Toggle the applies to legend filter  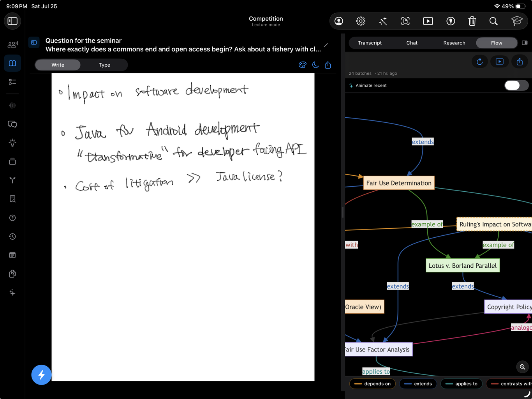point(462,384)
